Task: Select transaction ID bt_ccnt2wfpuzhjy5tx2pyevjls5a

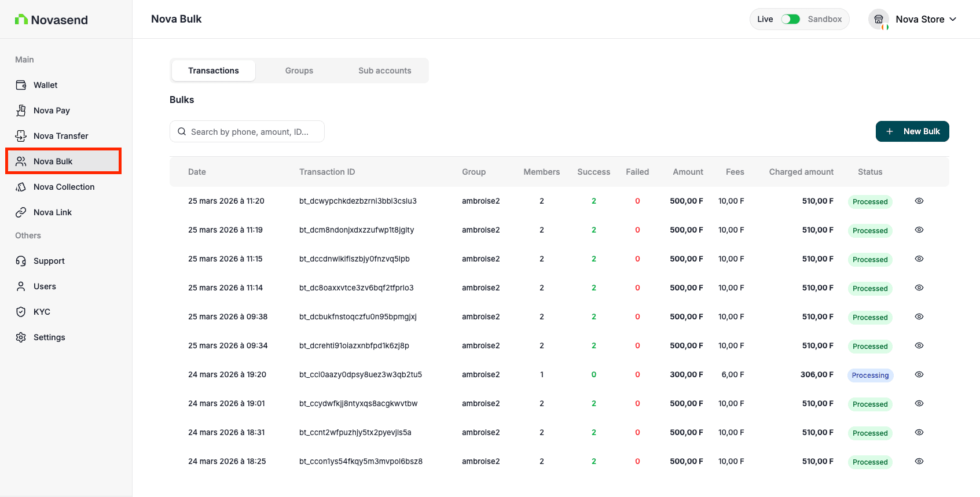Action: tap(355, 432)
